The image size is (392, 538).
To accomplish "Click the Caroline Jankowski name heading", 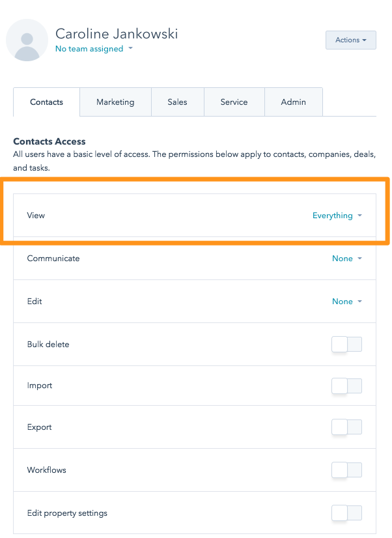I will [x=117, y=34].
